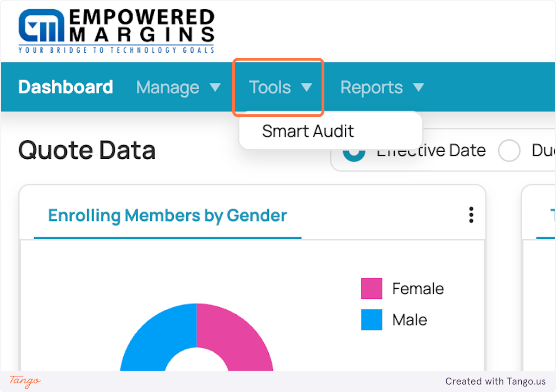This screenshot has height=392, width=556.
Task: Open the Dashboard page
Action: 66,87
